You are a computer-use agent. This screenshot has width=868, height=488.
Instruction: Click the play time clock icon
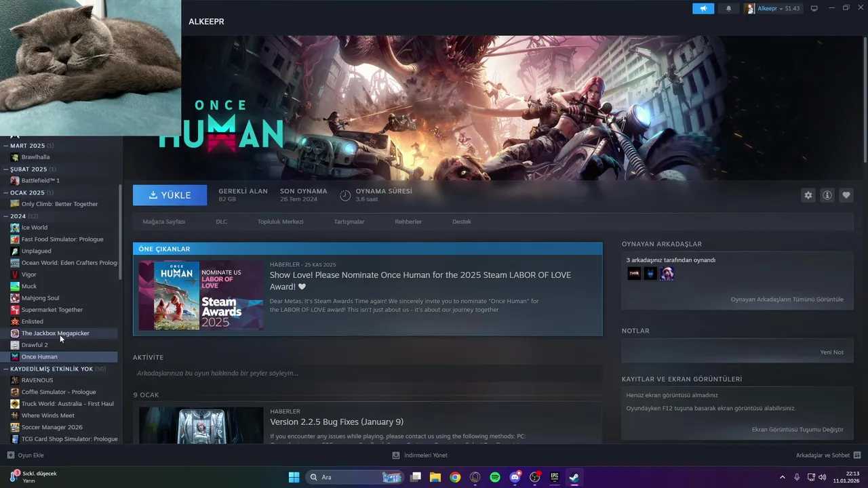click(x=345, y=195)
